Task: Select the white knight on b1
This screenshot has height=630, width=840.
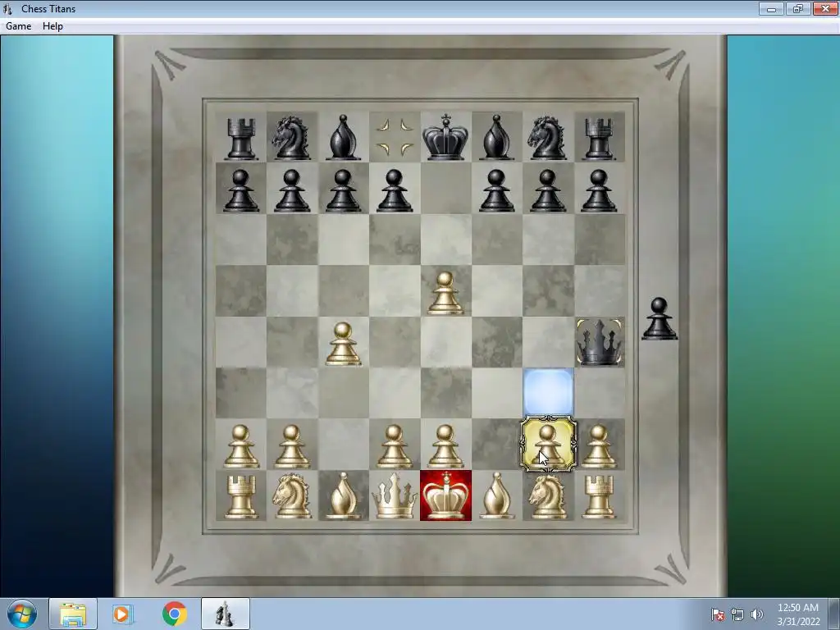Action: (x=292, y=496)
